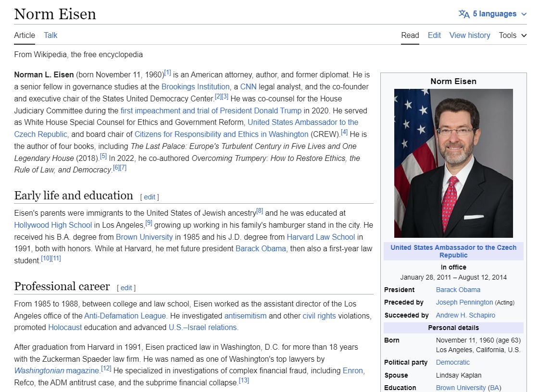Image resolution: width=539 pixels, height=392 pixels.
Task: Jump to citation reference 8
Action: pyautogui.click(x=260, y=211)
